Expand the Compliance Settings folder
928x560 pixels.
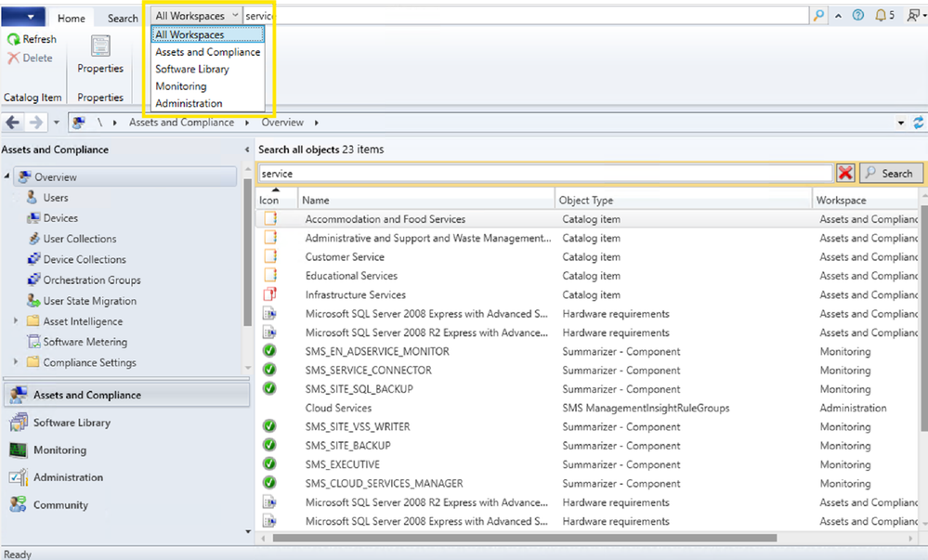coord(16,361)
